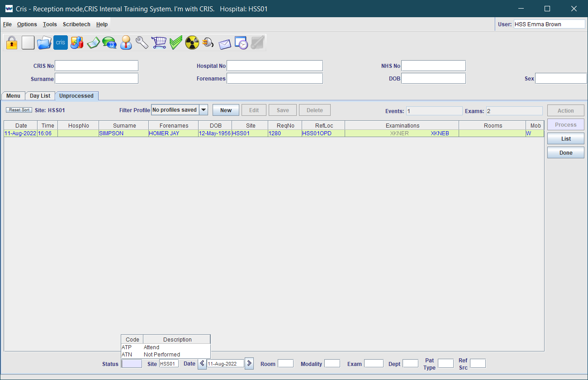Viewport: 588px width, 380px height.
Task: Click the window with clock icon
Action: pos(241,43)
